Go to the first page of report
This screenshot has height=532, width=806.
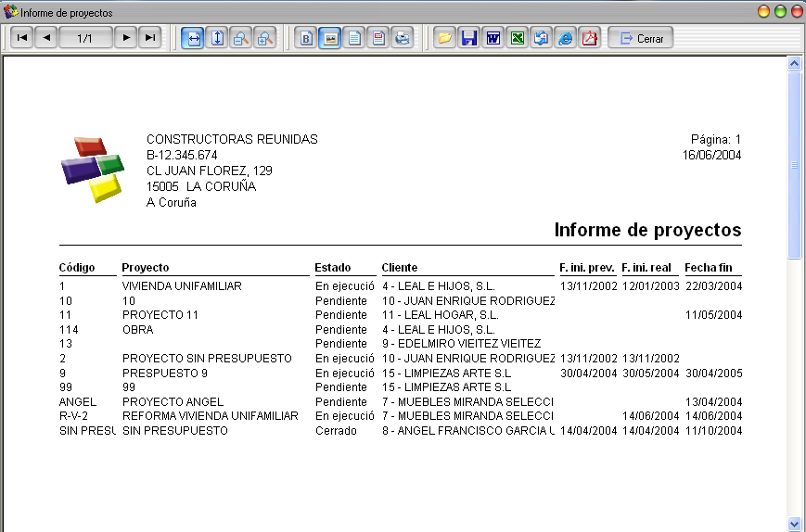coord(21,37)
